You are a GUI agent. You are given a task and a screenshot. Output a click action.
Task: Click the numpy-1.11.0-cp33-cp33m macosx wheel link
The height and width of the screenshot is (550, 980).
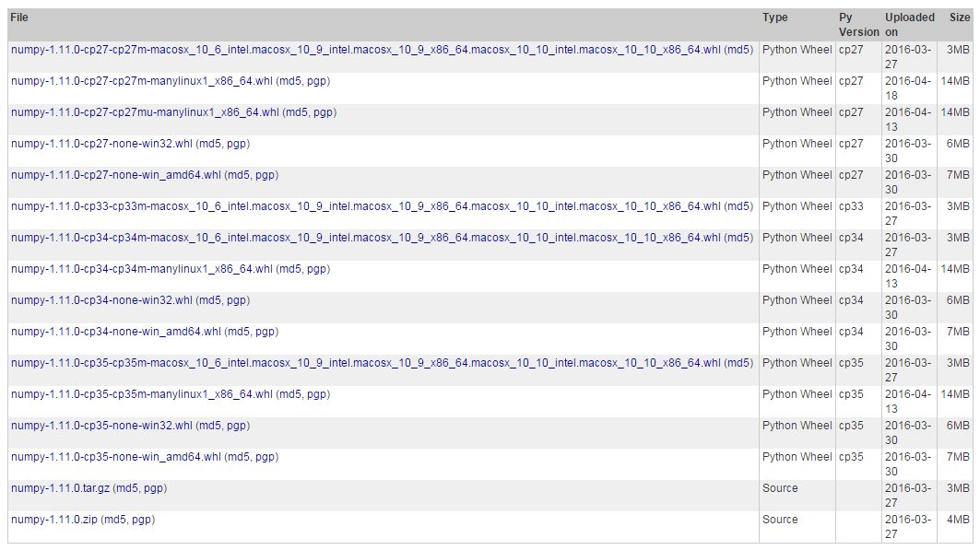pos(360,206)
